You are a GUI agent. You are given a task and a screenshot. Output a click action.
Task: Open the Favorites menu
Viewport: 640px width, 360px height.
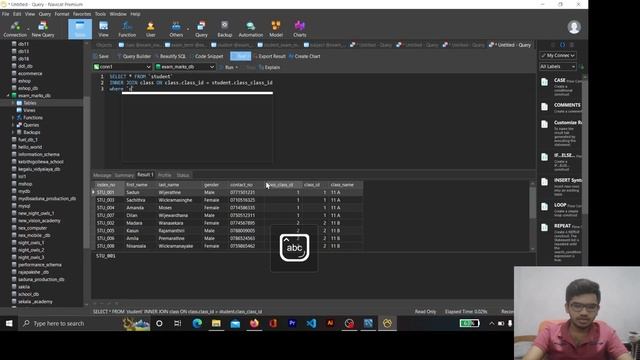pyautogui.click(x=82, y=14)
